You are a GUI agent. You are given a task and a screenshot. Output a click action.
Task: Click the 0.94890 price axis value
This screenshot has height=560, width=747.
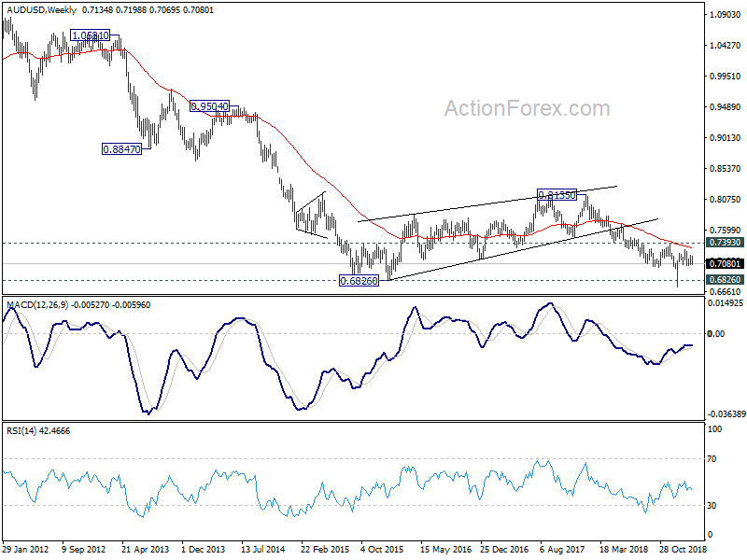(726, 106)
